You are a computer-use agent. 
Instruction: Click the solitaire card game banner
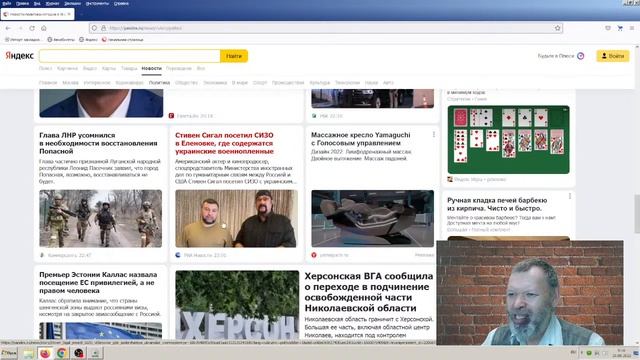[x=509, y=140]
